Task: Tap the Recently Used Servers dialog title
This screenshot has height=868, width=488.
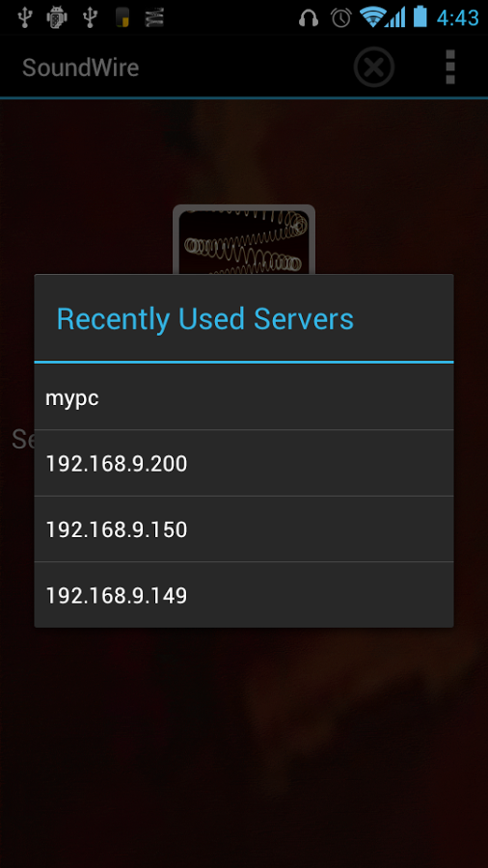Action: [205, 319]
